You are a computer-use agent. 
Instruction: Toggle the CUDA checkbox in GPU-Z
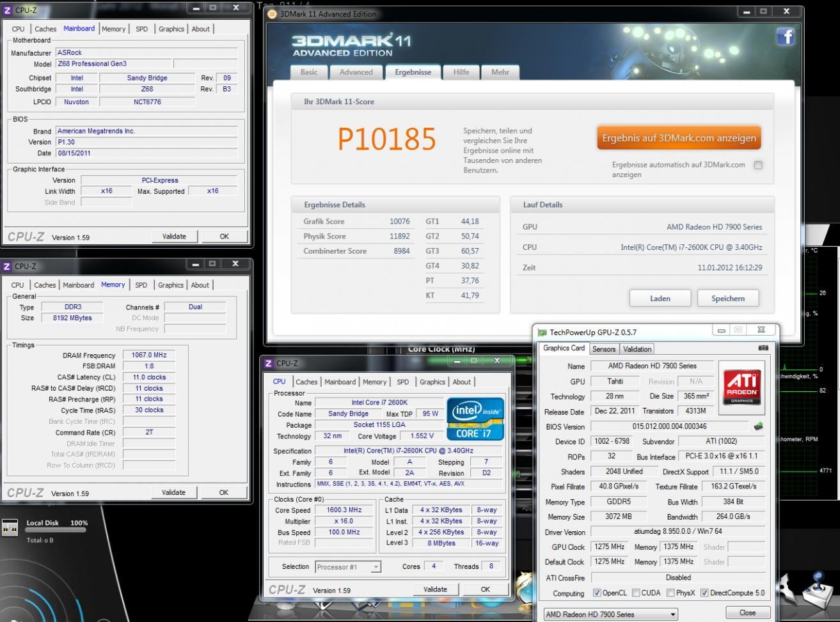(636, 593)
